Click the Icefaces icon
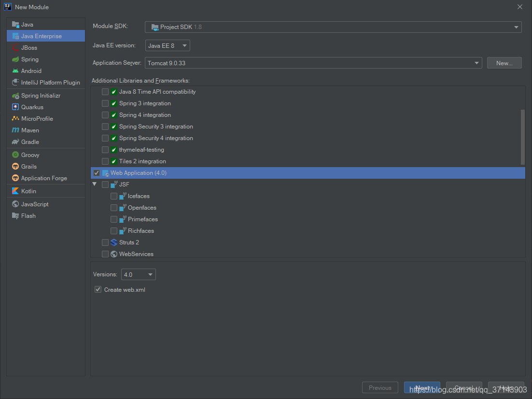This screenshot has width=532, height=399. pyautogui.click(x=123, y=196)
